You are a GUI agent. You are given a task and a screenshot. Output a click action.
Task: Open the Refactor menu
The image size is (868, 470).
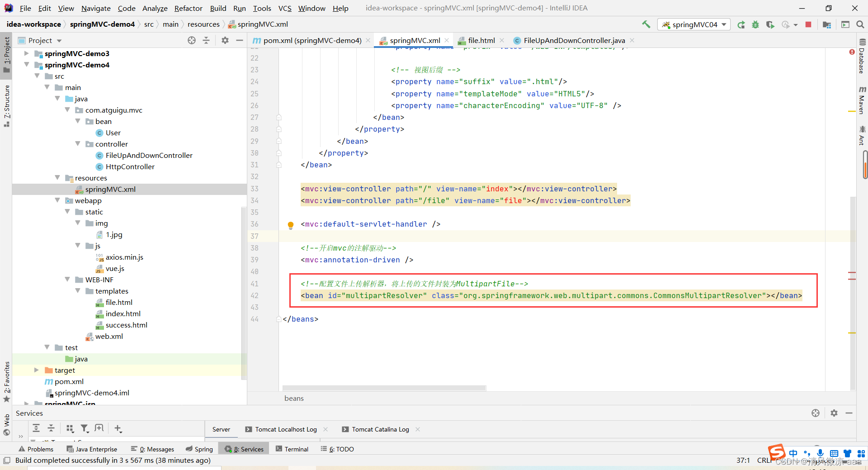(x=188, y=8)
